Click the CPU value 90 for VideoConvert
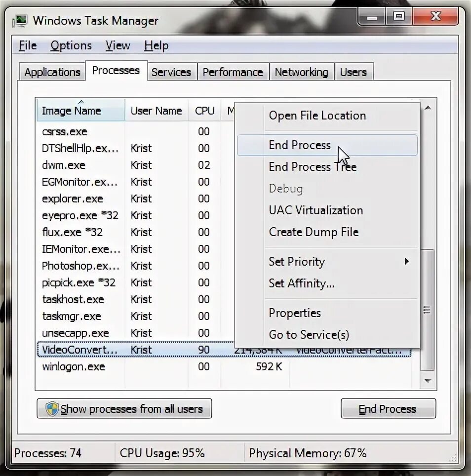The image size is (471, 476). pyautogui.click(x=203, y=350)
